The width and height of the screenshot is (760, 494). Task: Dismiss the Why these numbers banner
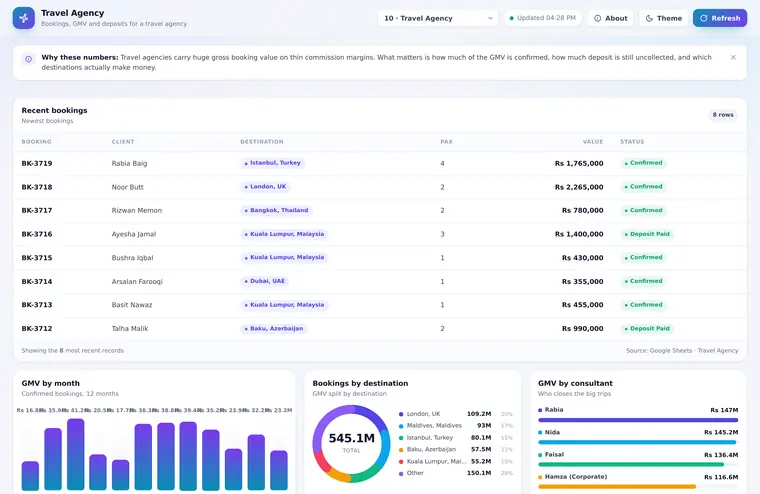tap(733, 57)
